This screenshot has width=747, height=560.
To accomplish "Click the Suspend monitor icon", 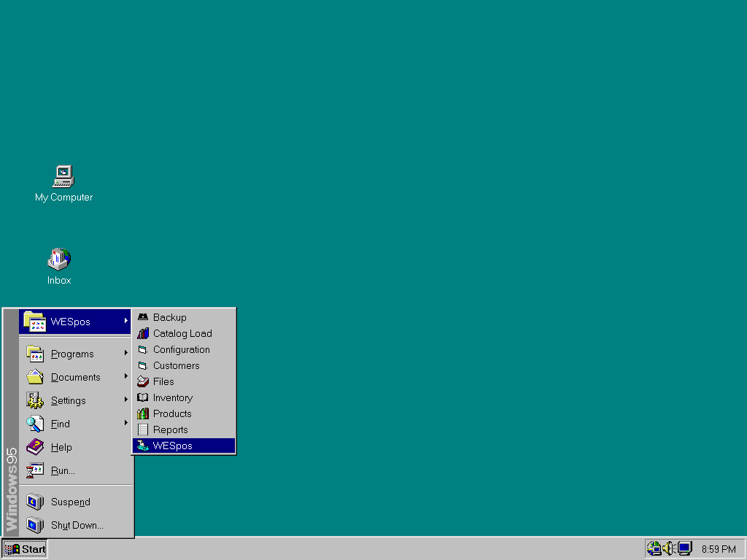I will click(35, 502).
